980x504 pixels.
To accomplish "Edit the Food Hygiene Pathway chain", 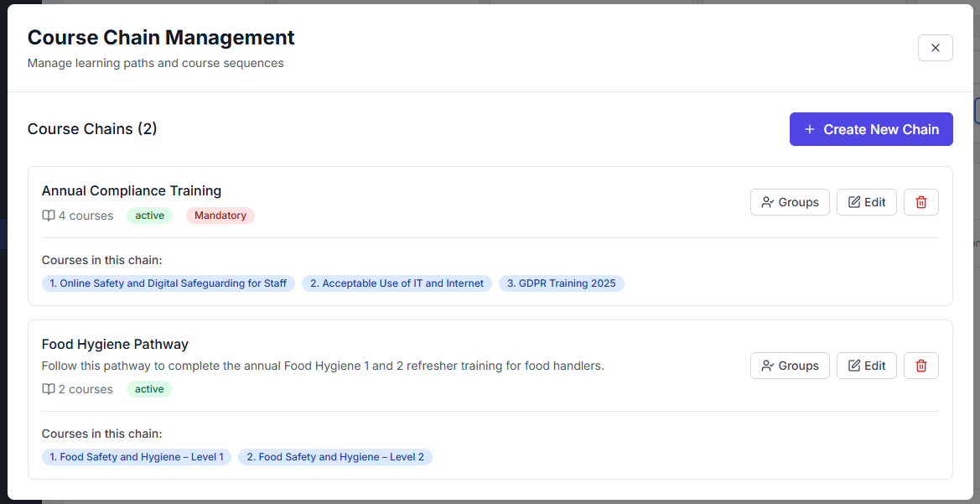I will point(866,366).
